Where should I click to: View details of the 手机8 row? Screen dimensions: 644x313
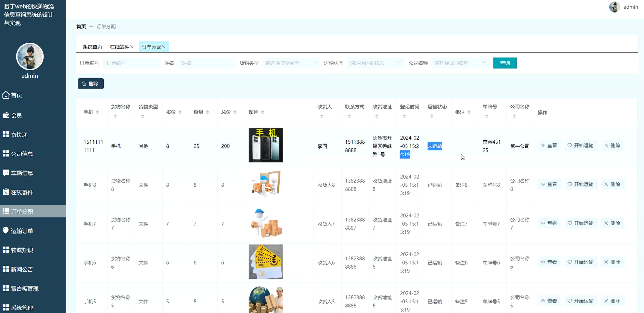tap(549, 184)
